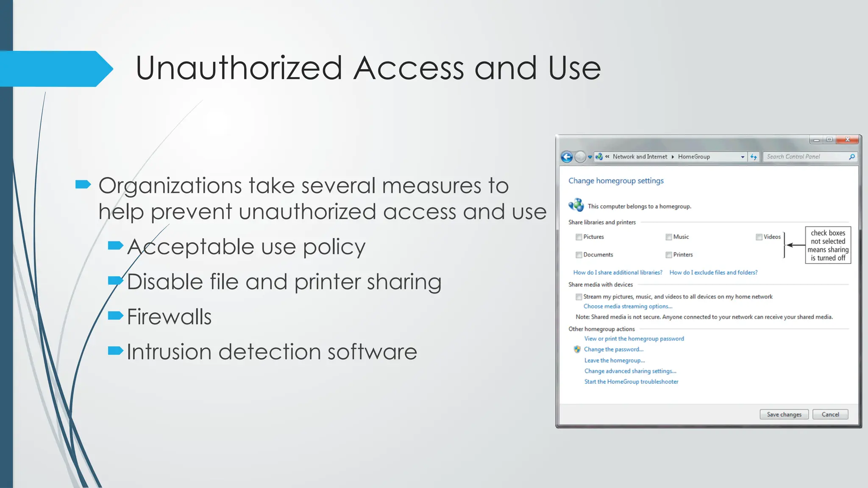Click the network icon in address bar
This screenshot has width=868, height=488.
point(599,157)
